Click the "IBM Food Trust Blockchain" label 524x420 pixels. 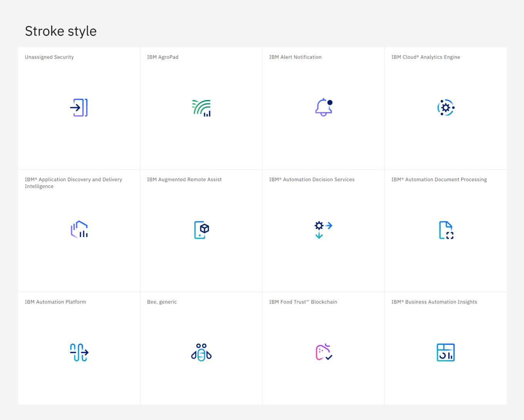(303, 302)
